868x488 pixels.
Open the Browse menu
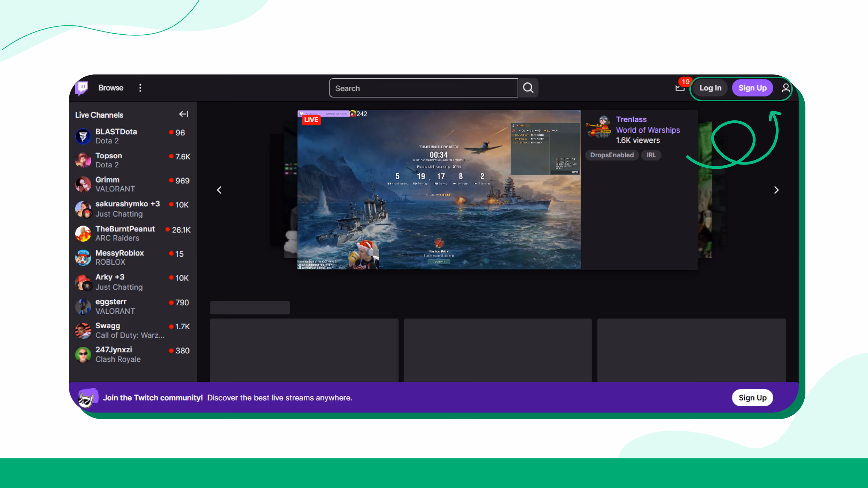[111, 87]
